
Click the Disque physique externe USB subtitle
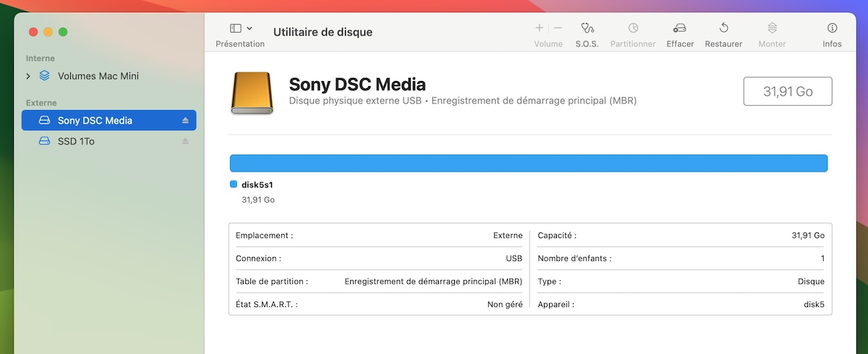pyautogui.click(x=463, y=101)
